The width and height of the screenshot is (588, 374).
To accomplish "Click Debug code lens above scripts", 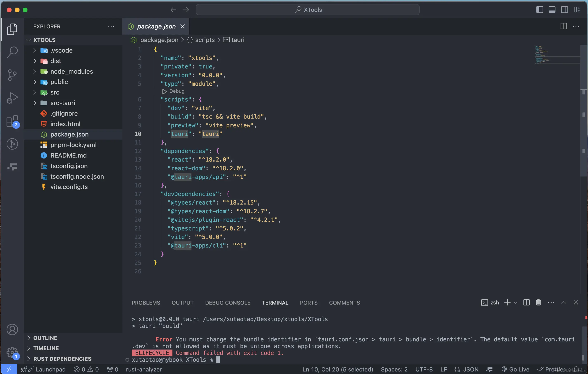I will coord(176,91).
